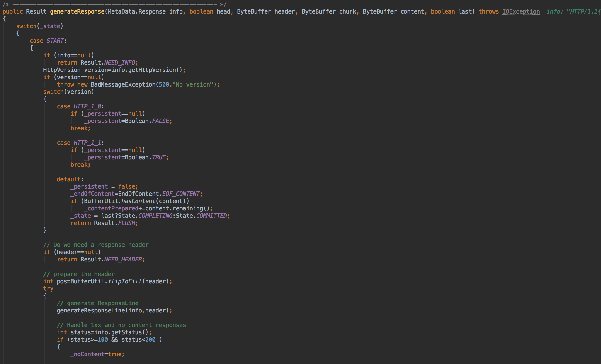Click the switch(version) statement

click(x=69, y=92)
